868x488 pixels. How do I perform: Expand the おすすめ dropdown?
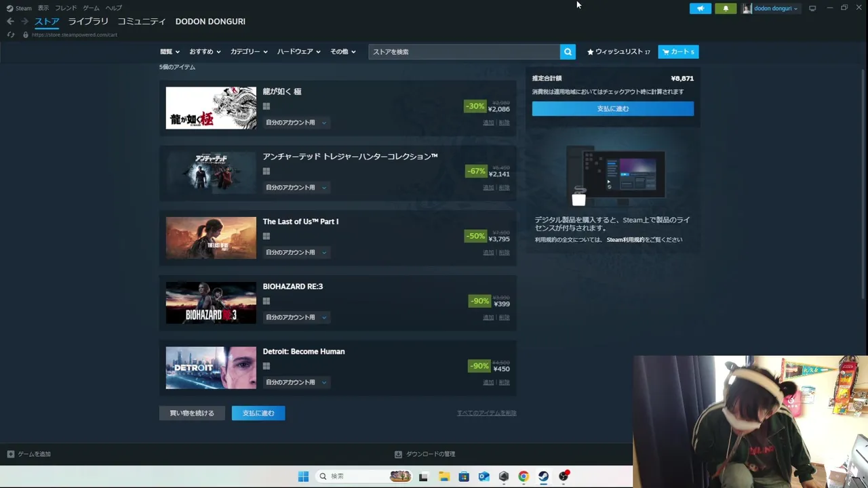click(205, 52)
